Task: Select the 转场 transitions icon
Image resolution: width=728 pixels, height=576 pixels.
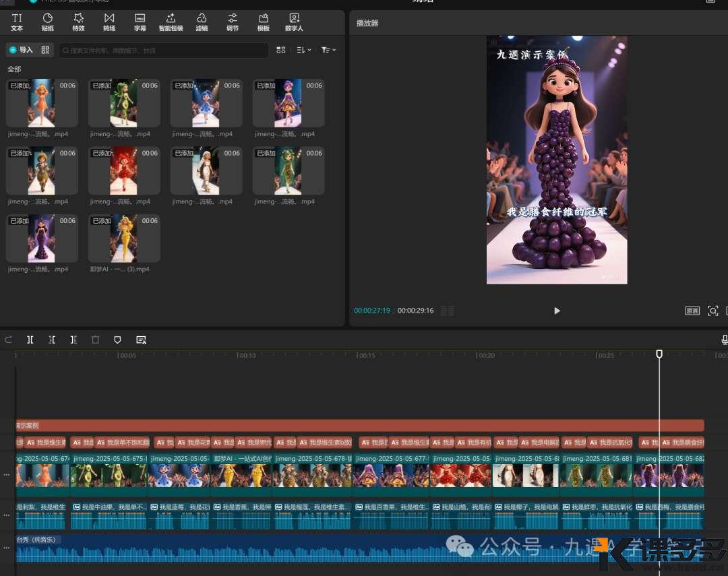Action: pyautogui.click(x=109, y=22)
